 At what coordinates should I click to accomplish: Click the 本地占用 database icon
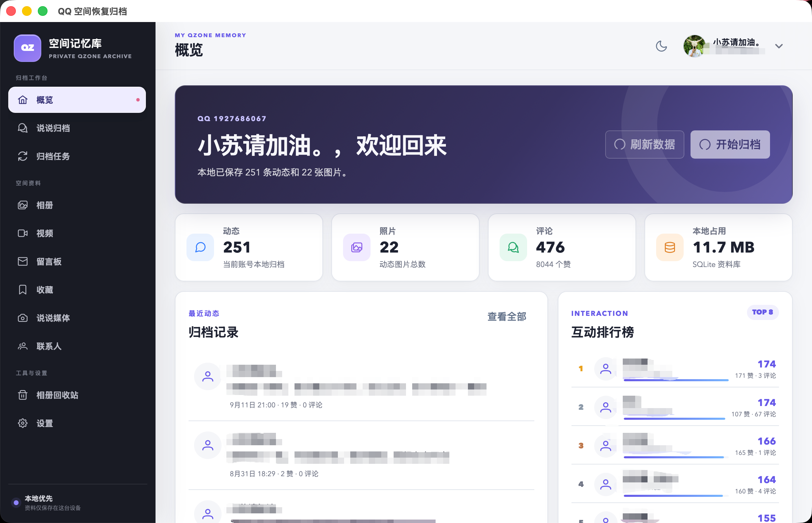click(x=670, y=247)
